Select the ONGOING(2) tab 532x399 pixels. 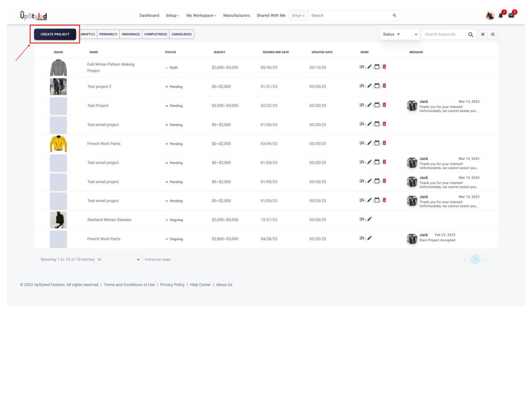click(131, 34)
